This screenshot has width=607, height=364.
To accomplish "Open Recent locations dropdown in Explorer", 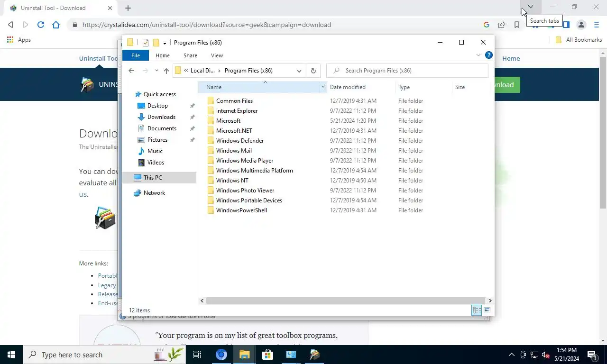I will click(156, 71).
